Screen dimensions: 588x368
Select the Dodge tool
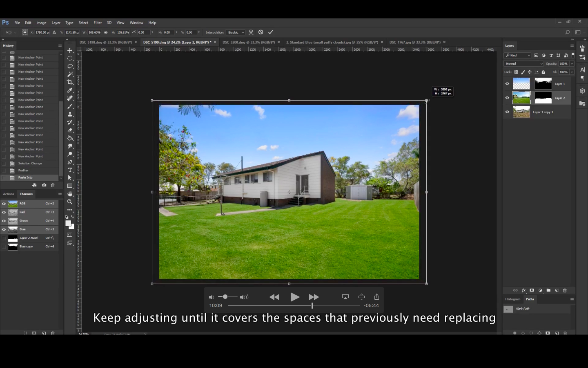70,154
